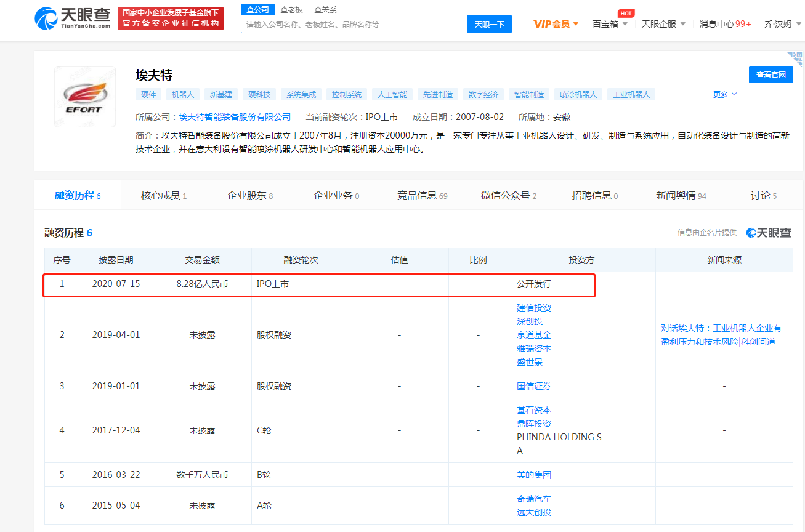Click the TianYanCha logo
The height and width of the screenshot is (532, 805).
coord(73,18)
